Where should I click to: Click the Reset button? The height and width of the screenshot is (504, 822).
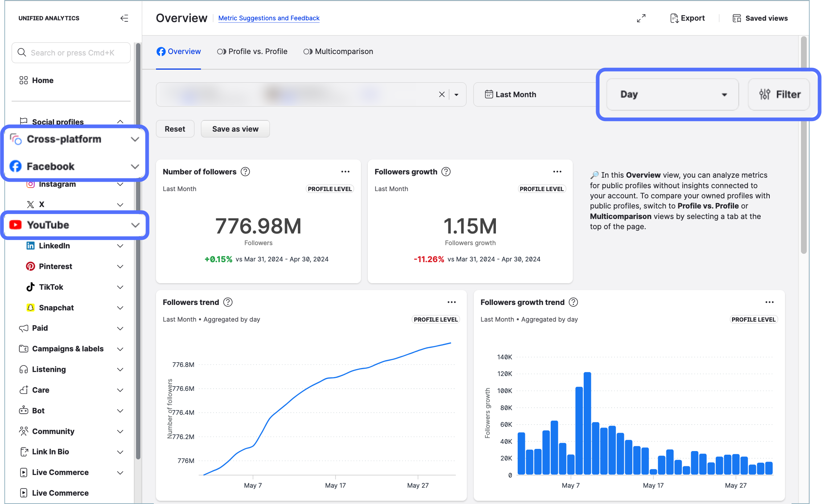point(175,129)
